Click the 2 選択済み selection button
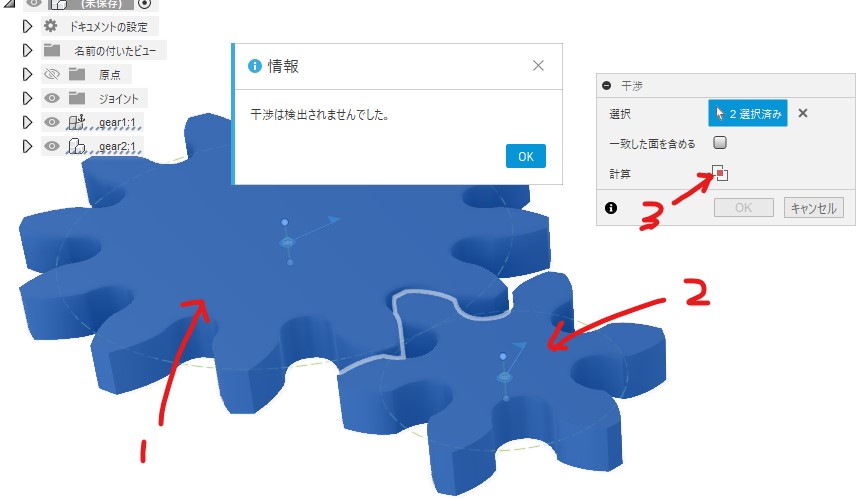 click(x=747, y=113)
